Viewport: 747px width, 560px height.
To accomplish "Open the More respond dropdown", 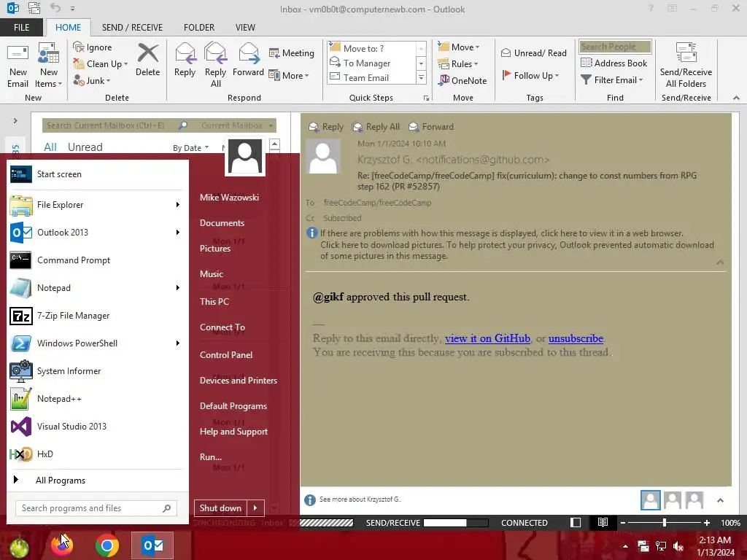I will (x=289, y=75).
